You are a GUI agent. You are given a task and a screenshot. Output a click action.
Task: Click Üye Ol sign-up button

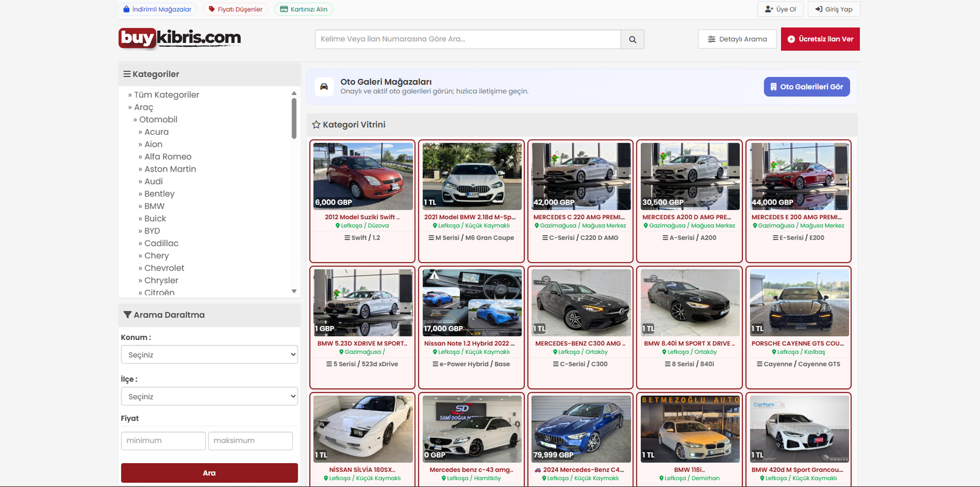click(x=780, y=9)
